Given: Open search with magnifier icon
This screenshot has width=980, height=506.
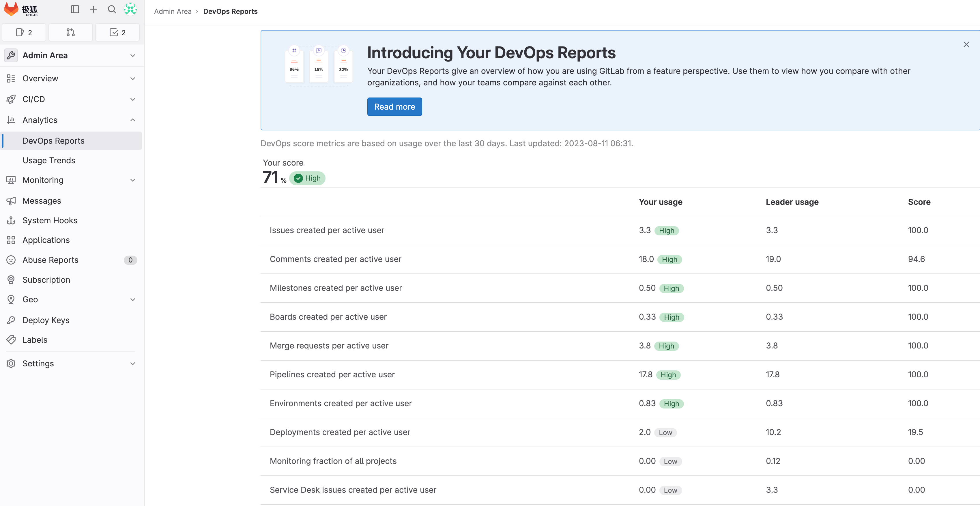Looking at the screenshot, I should [x=112, y=9].
